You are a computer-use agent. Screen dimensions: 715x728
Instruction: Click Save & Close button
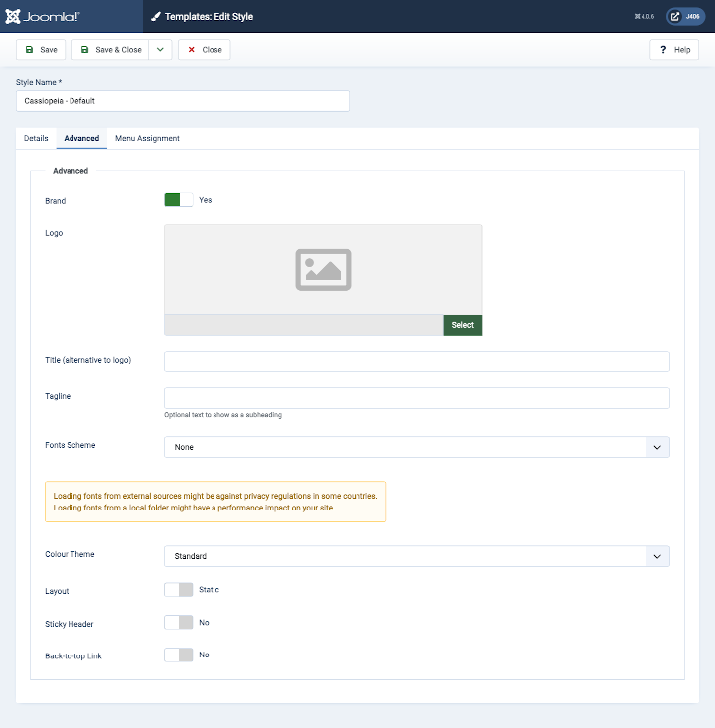point(110,50)
